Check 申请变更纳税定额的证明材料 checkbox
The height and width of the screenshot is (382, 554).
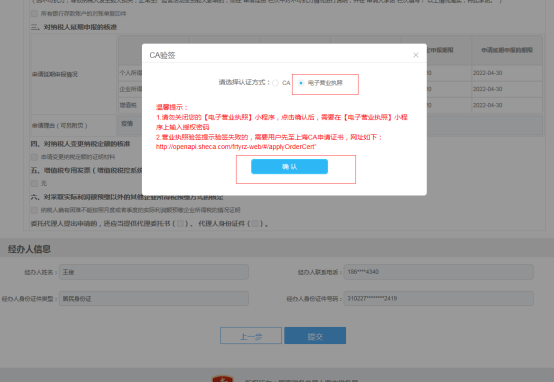(34, 157)
